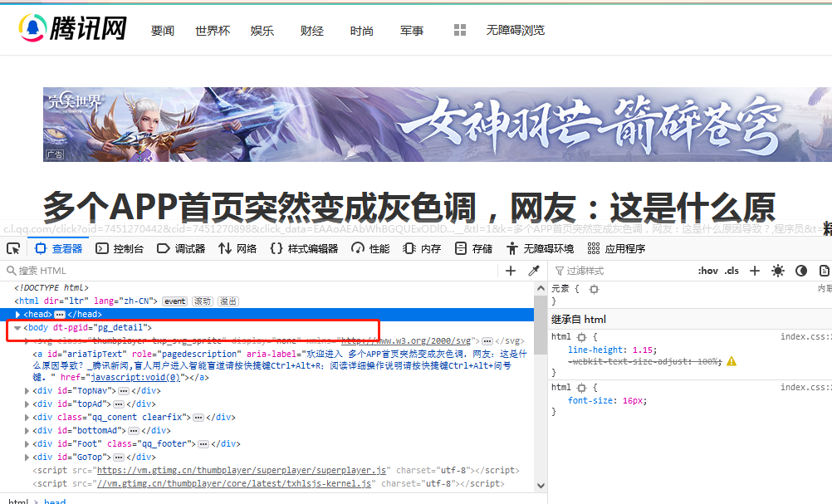
Task: Click javascript:void(0) href link
Action: pos(135,377)
